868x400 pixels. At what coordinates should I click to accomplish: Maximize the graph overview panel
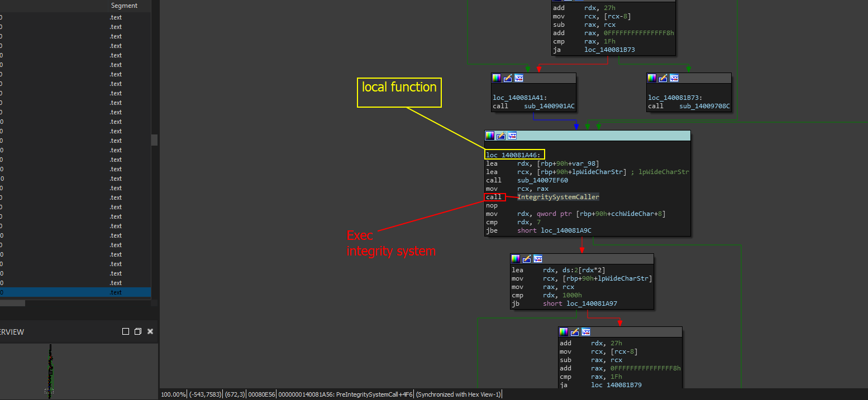[126, 331]
